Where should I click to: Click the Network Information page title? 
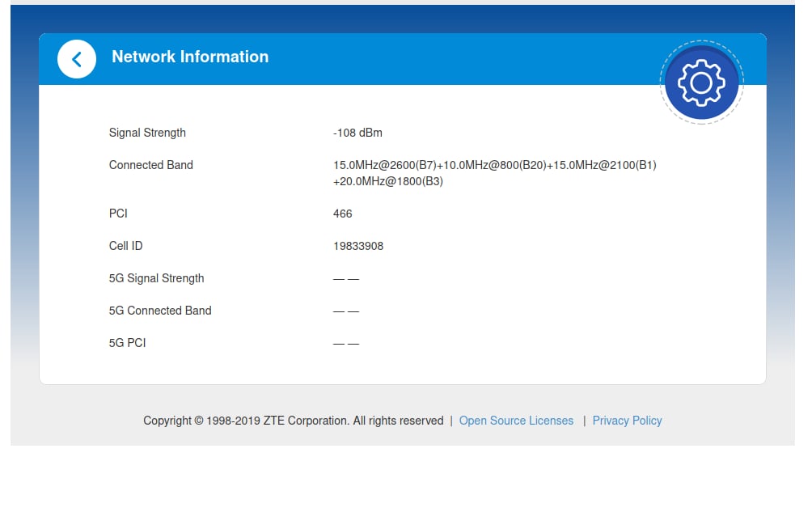(x=190, y=57)
